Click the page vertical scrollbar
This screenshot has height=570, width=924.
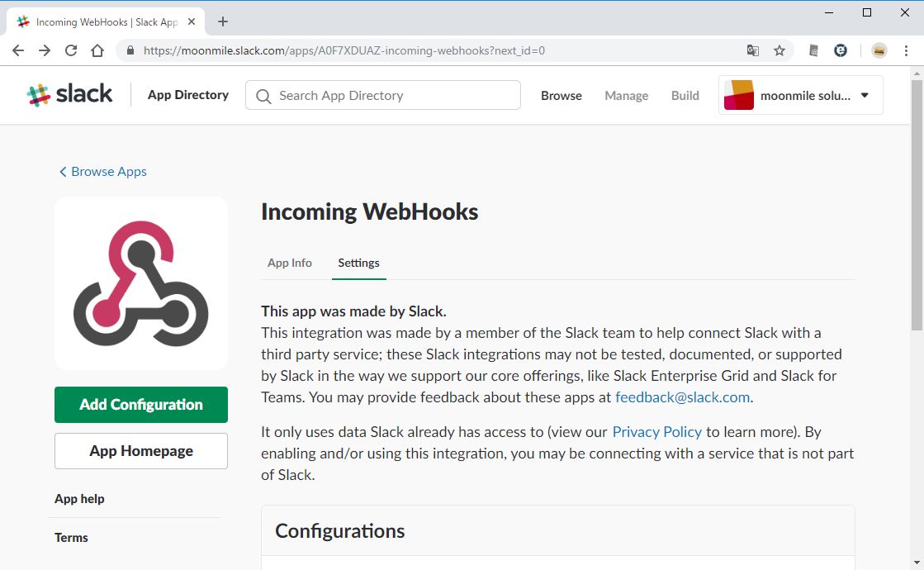[917, 207]
